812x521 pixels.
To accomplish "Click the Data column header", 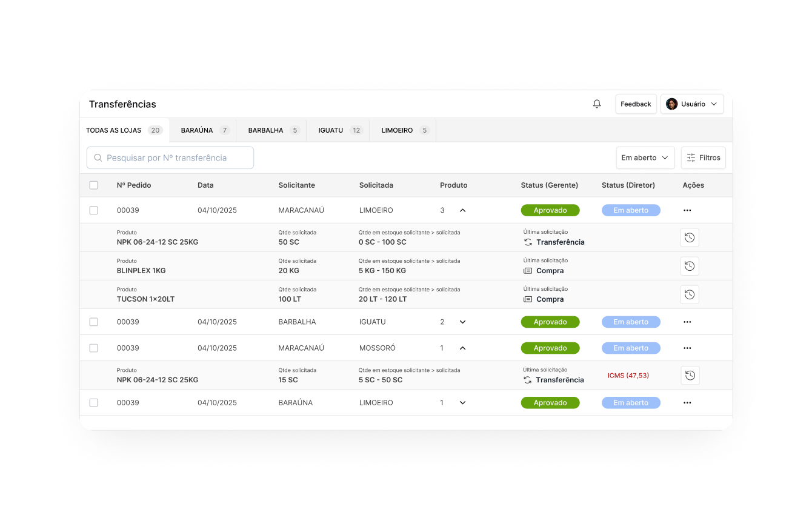I will click(x=205, y=185).
